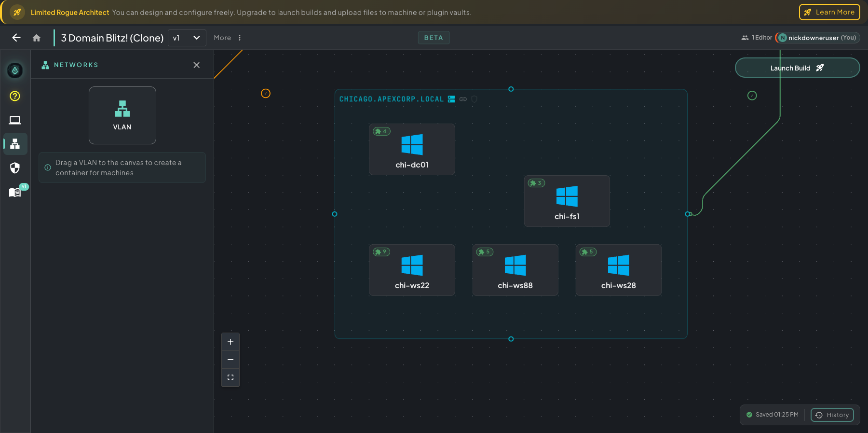Open the yellow help icon

(15, 96)
